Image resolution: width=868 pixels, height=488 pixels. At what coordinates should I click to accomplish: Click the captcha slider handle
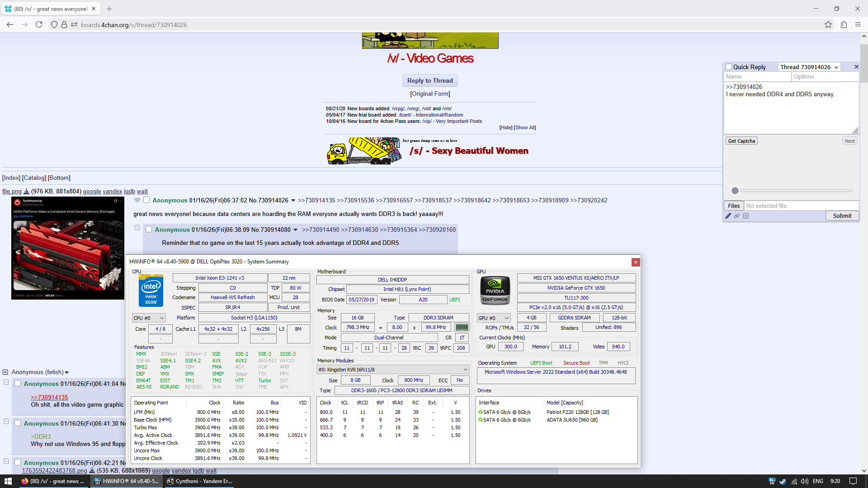point(735,191)
